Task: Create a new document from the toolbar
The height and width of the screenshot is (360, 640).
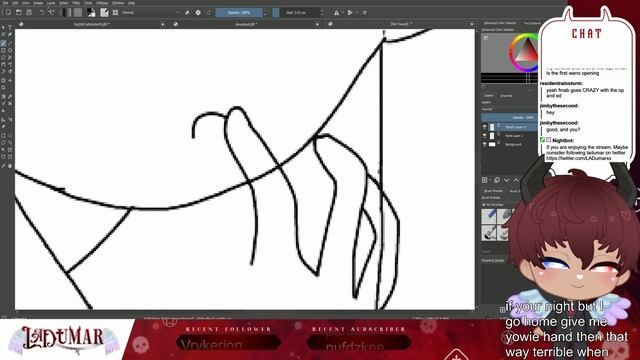Action: (8, 13)
